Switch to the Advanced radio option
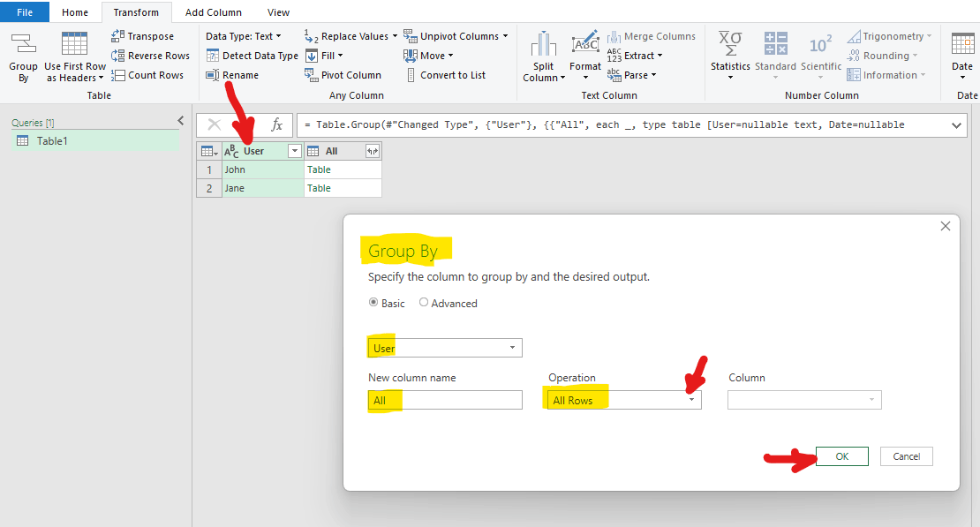The width and height of the screenshot is (980, 527). point(424,303)
